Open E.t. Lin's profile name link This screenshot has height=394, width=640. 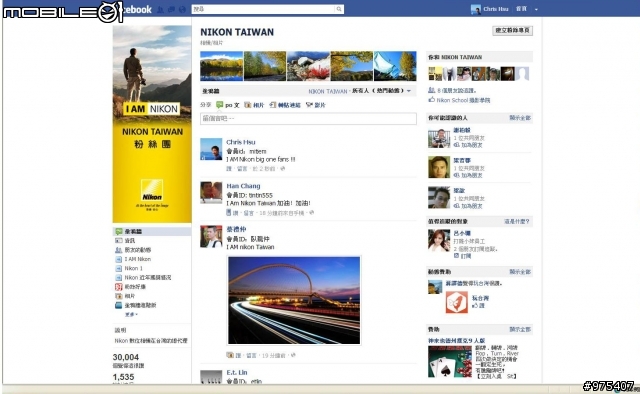click(237, 372)
